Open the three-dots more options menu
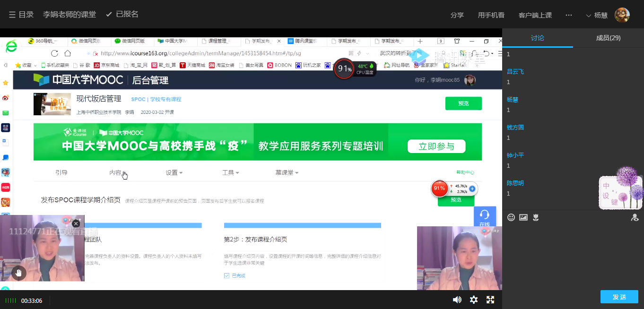This screenshot has width=644, height=309. coord(569,15)
